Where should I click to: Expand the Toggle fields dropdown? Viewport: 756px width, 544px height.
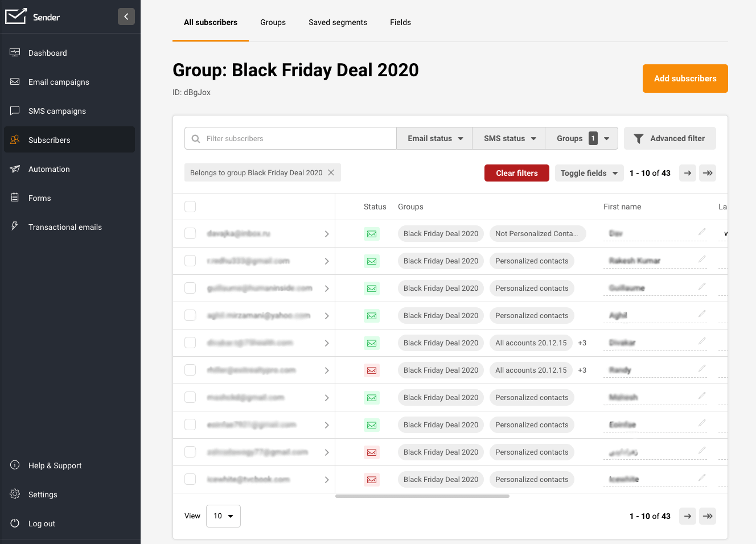tap(589, 173)
